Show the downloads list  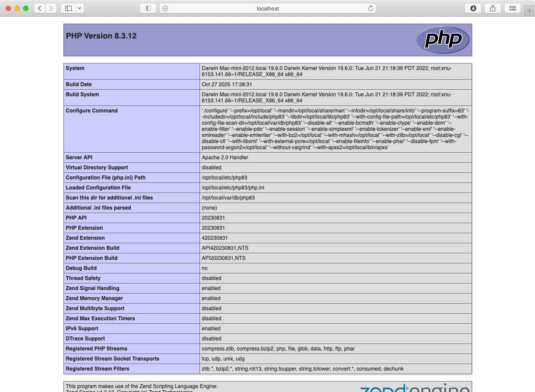tap(473, 8)
